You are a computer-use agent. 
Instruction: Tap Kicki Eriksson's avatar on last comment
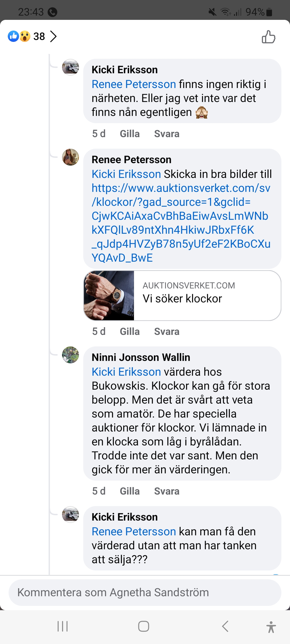point(70,515)
